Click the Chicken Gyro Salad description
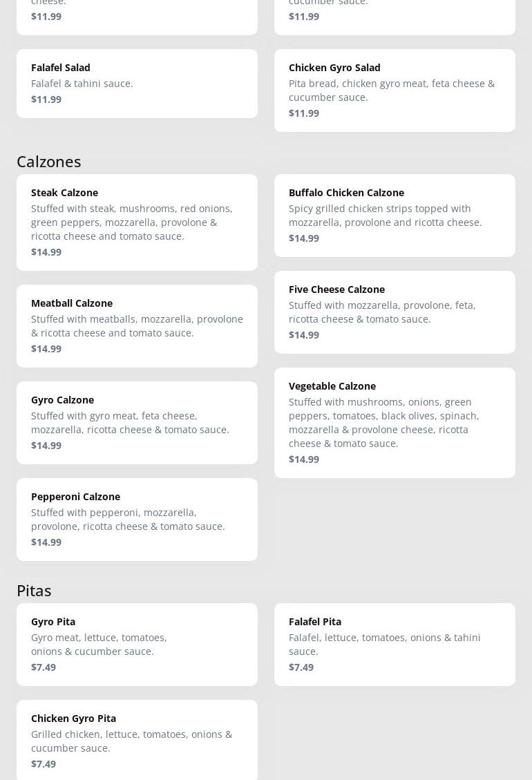The height and width of the screenshot is (780, 532). [391, 90]
